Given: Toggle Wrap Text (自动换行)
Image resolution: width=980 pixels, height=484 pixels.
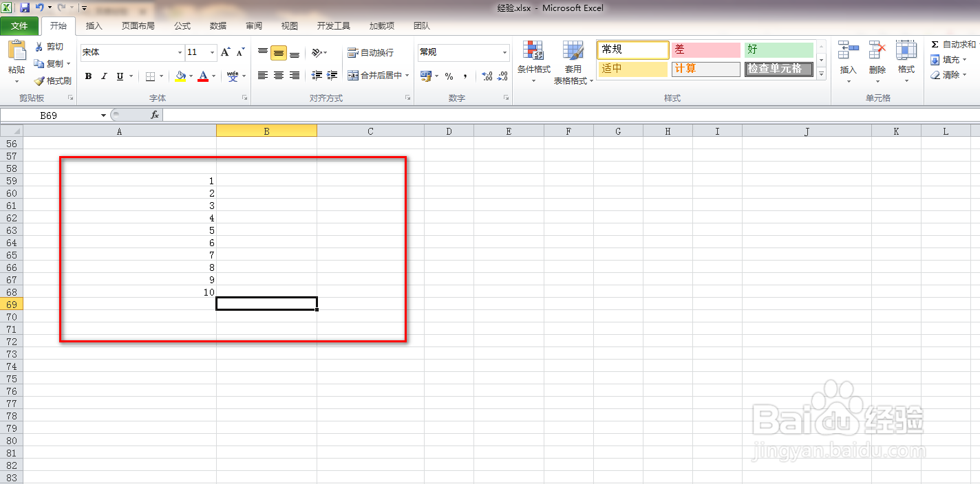Looking at the screenshot, I should click(370, 52).
